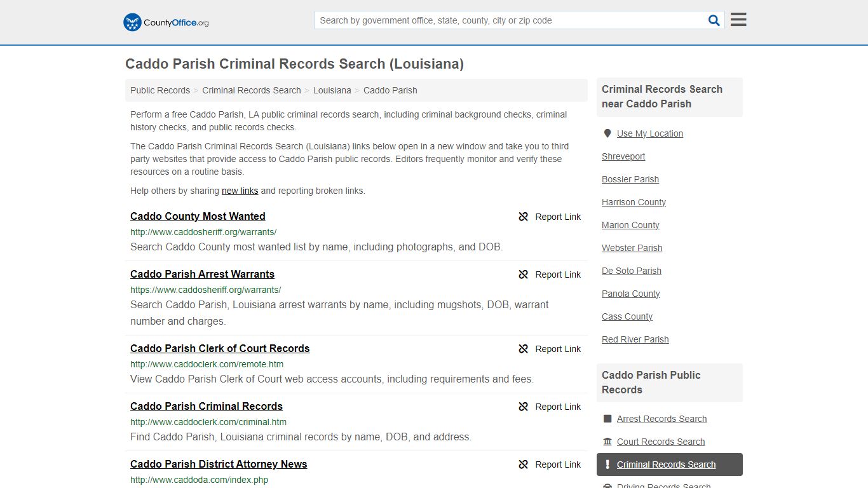
Task: Click the Criminal Records Search exclamation icon
Action: click(x=607, y=464)
